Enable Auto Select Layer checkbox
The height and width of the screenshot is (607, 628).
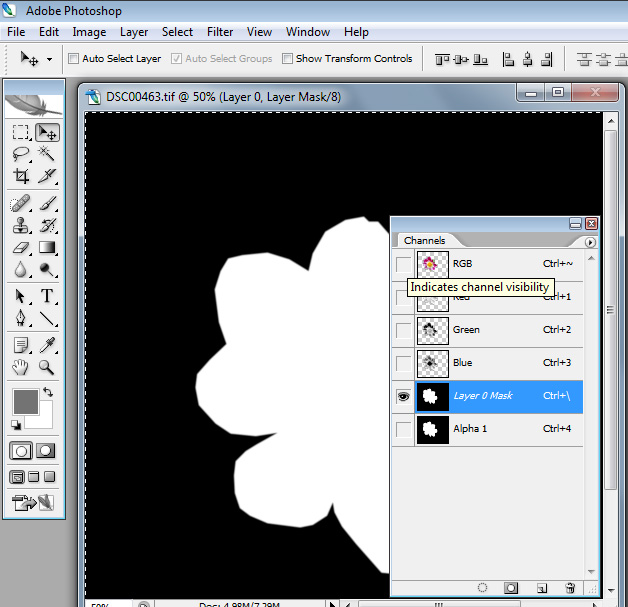click(x=74, y=59)
